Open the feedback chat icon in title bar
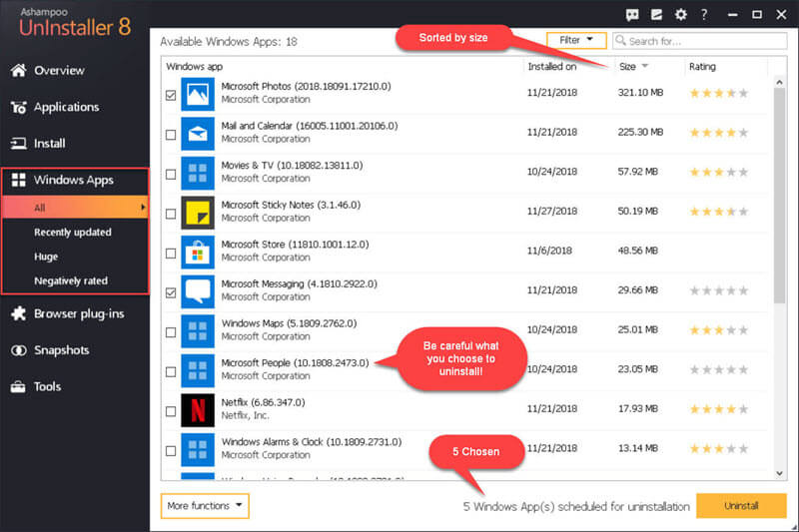 (632, 15)
